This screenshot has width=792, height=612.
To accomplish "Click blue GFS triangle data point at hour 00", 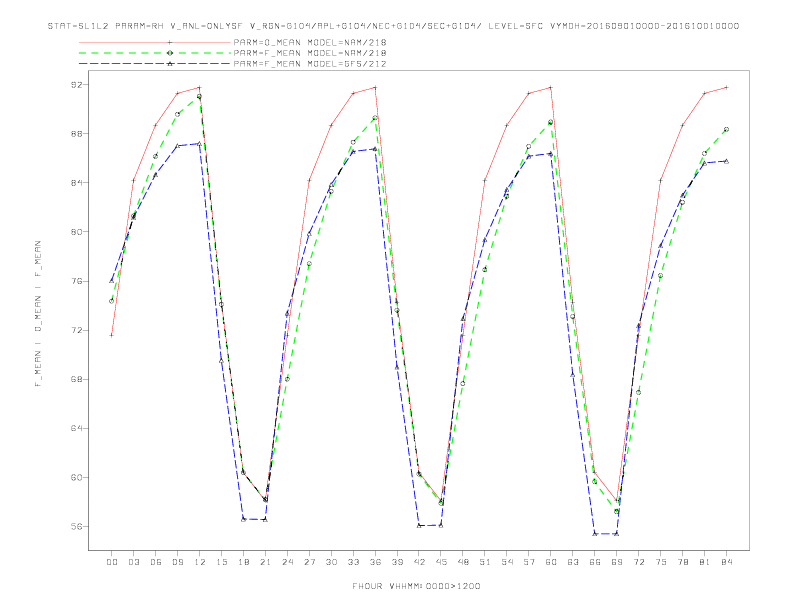I will point(112,280).
